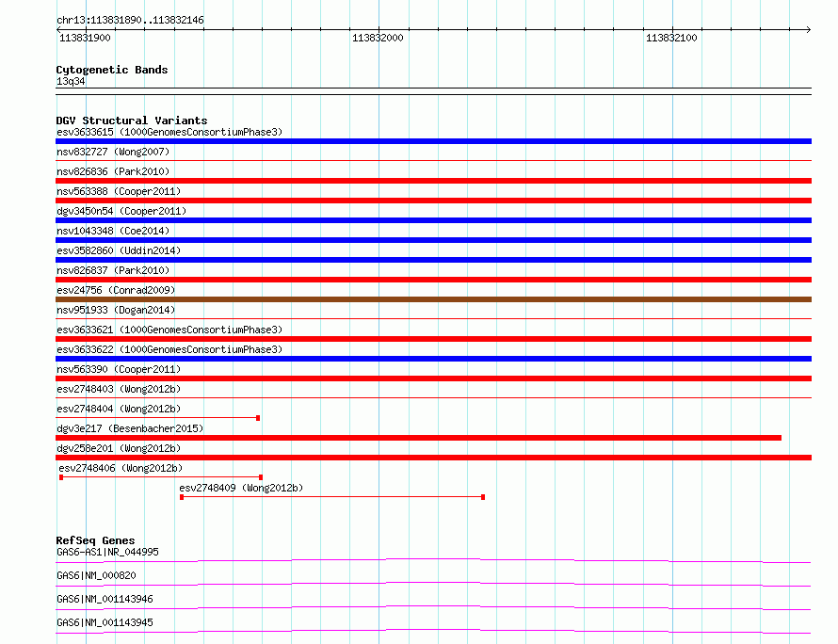The image size is (838, 644).
Task: Click the 113832000 ruler position label
Action: (x=378, y=38)
